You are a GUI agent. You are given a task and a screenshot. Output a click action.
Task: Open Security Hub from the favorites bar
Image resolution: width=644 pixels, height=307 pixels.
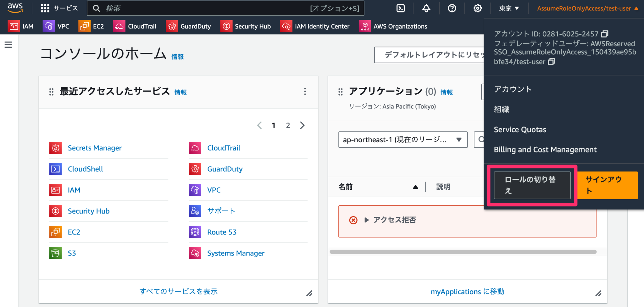[x=226, y=26]
